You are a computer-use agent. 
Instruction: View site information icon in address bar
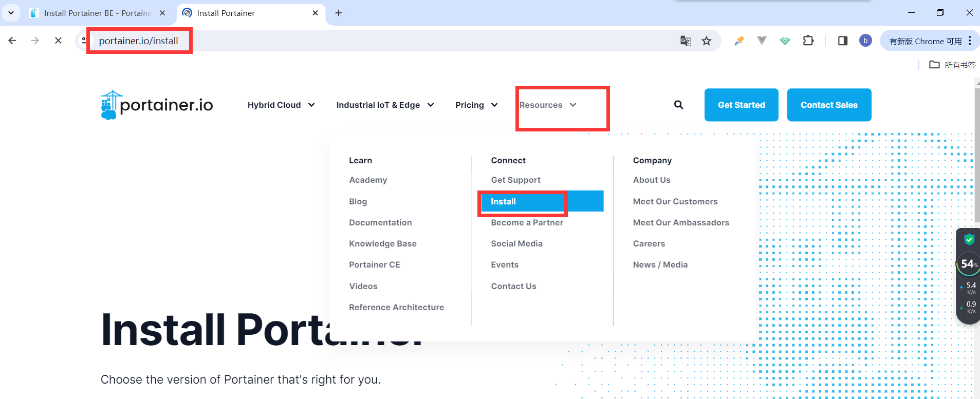pos(84,41)
